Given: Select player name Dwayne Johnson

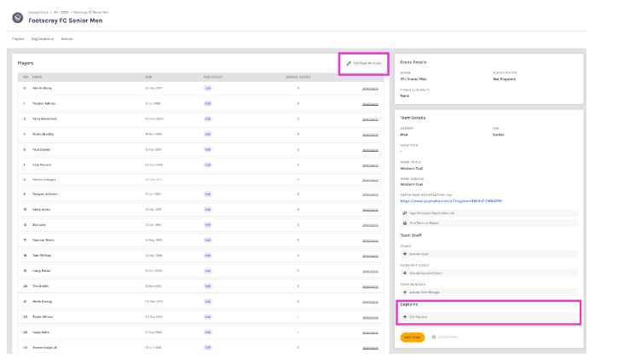Looking at the screenshot, I should (45, 194).
